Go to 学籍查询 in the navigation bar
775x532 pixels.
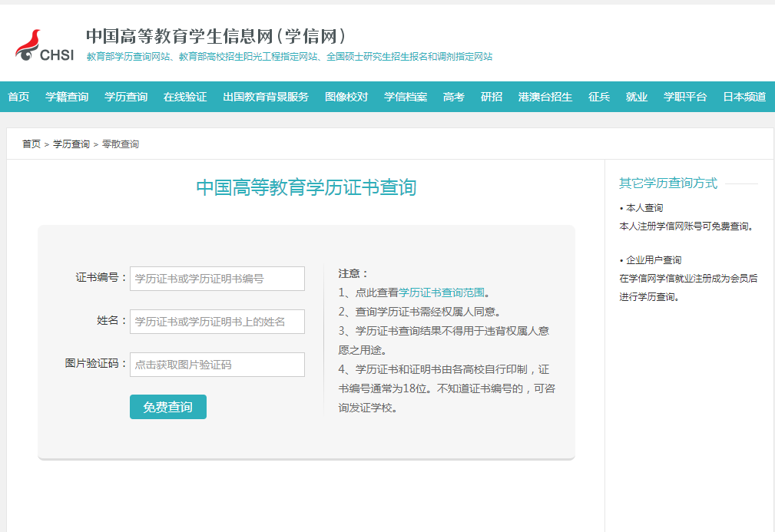click(x=67, y=97)
